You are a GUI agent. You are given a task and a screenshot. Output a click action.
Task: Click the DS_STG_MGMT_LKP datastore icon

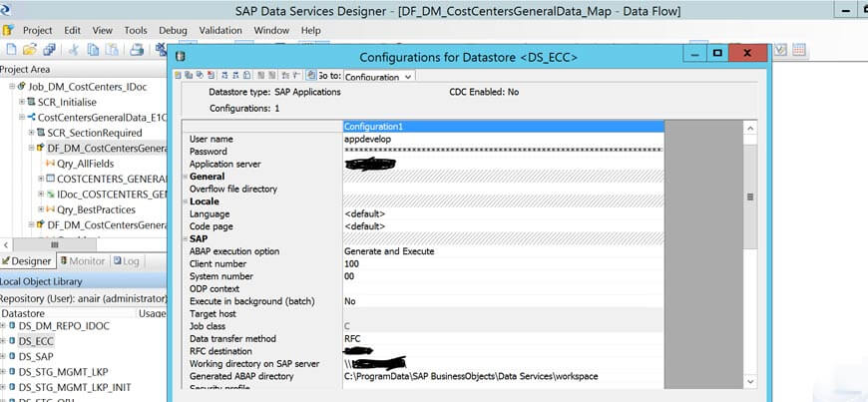(x=12, y=371)
